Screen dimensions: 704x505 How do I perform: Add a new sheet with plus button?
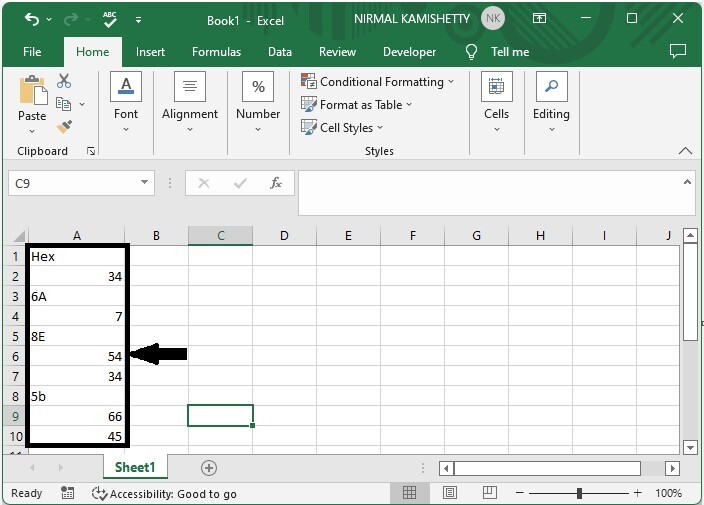point(209,468)
